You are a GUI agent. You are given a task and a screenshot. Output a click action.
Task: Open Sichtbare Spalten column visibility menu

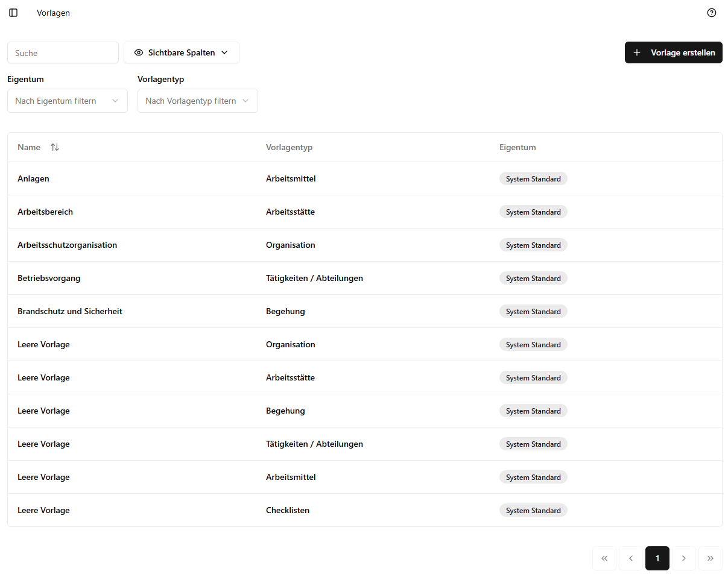pos(182,52)
